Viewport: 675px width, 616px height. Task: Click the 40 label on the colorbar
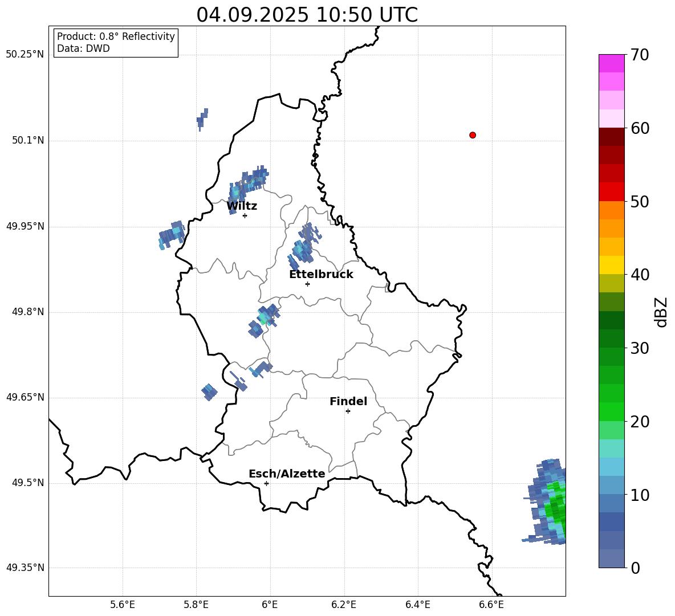pos(640,275)
